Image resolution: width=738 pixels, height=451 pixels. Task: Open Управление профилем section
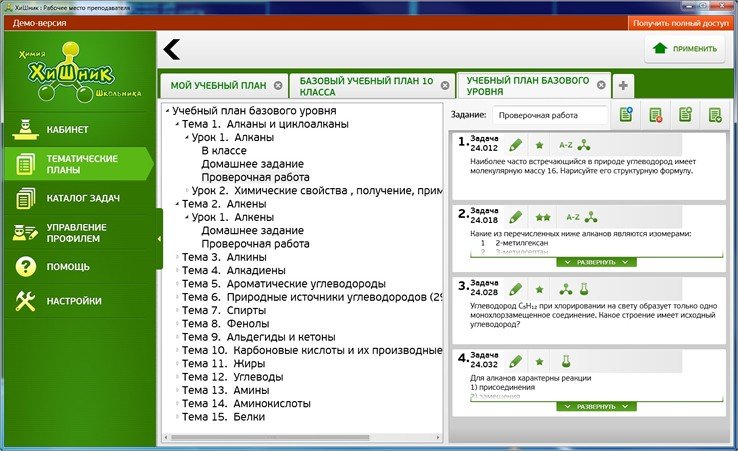(x=79, y=233)
